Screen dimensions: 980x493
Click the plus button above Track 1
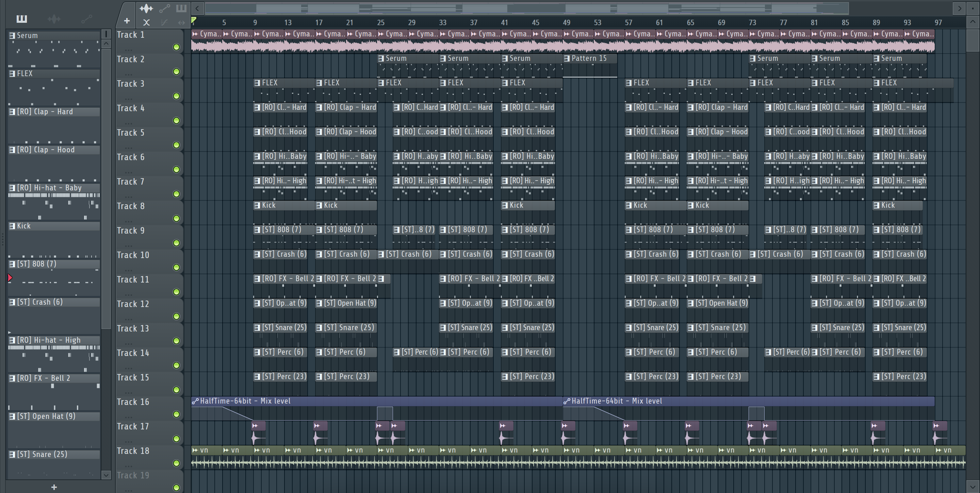[127, 21]
